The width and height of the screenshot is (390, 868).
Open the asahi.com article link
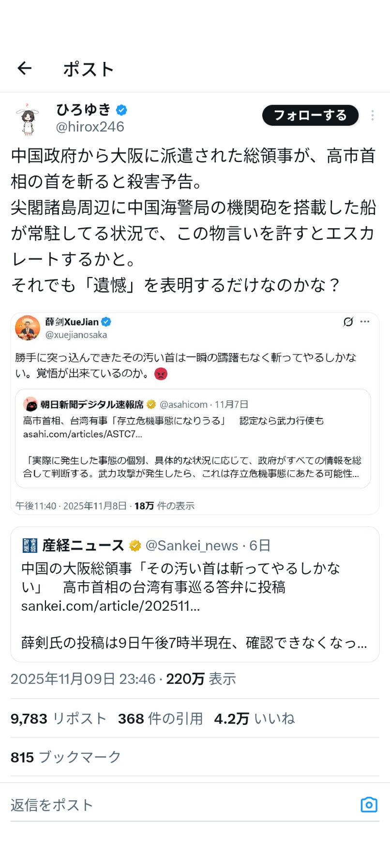click(83, 434)
